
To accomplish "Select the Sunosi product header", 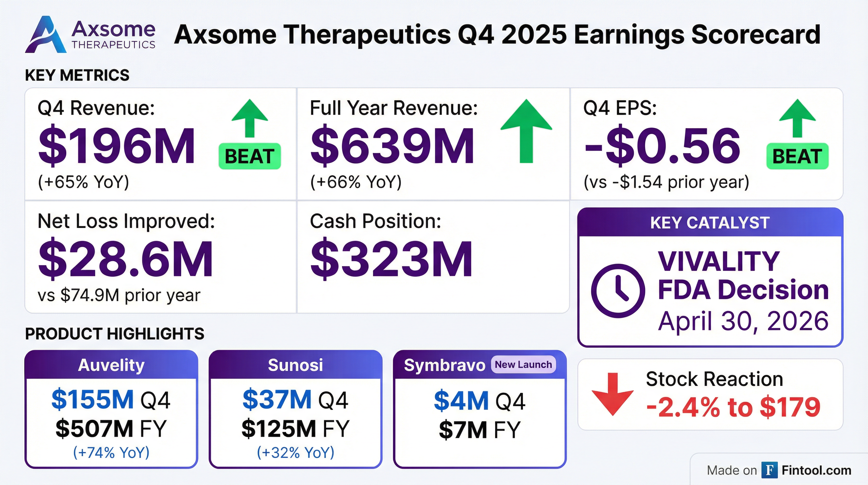I will pos(296,365).
